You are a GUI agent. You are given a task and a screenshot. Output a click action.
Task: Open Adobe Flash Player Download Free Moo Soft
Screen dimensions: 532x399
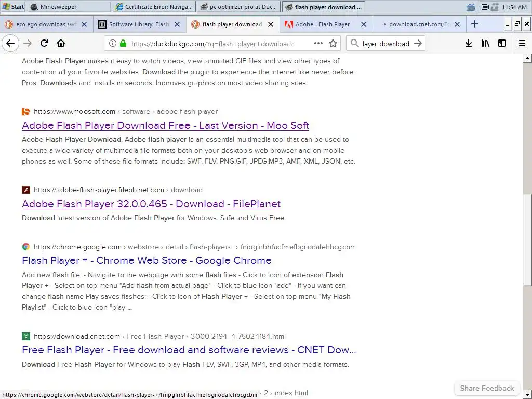point(165,125)
